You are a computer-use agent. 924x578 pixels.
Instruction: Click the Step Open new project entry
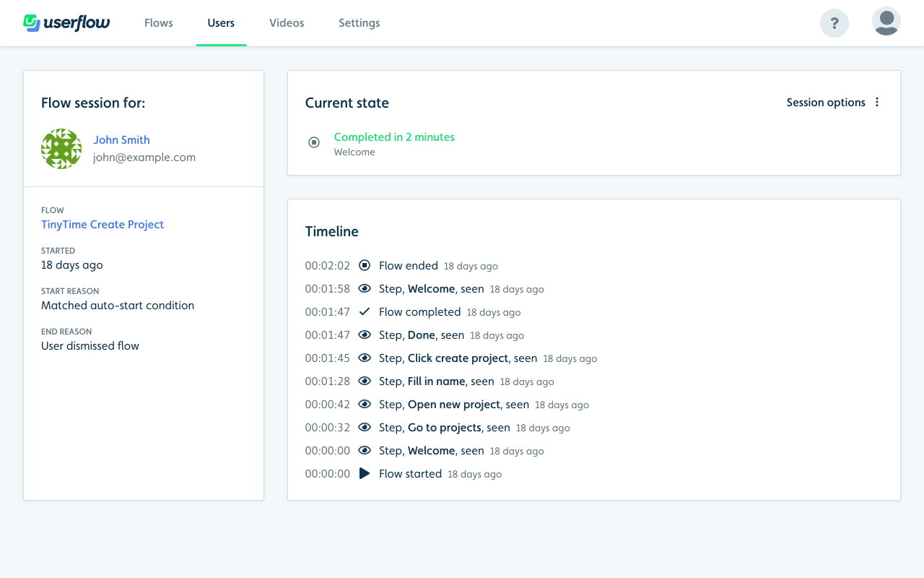tap(454, 404)
